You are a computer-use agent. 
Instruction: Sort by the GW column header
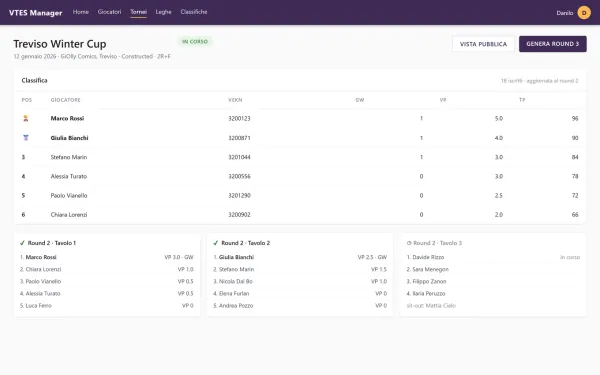point(360,100)
